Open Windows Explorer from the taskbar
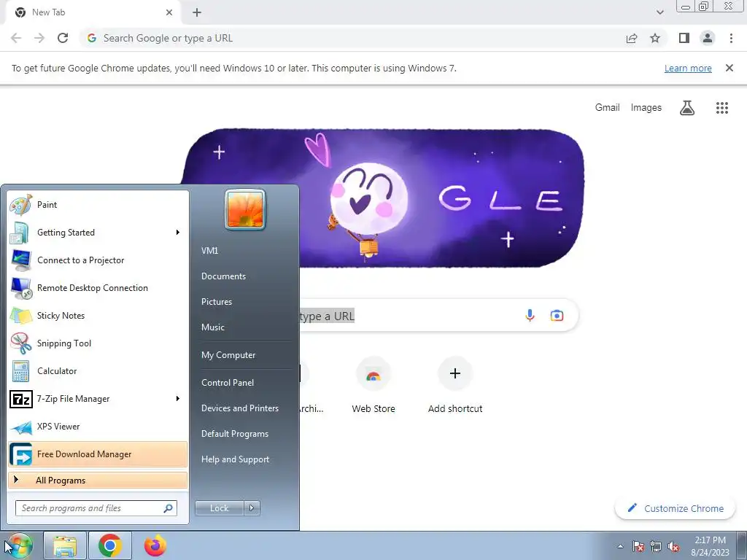The image size is (747, 560). tap(65, 545)
